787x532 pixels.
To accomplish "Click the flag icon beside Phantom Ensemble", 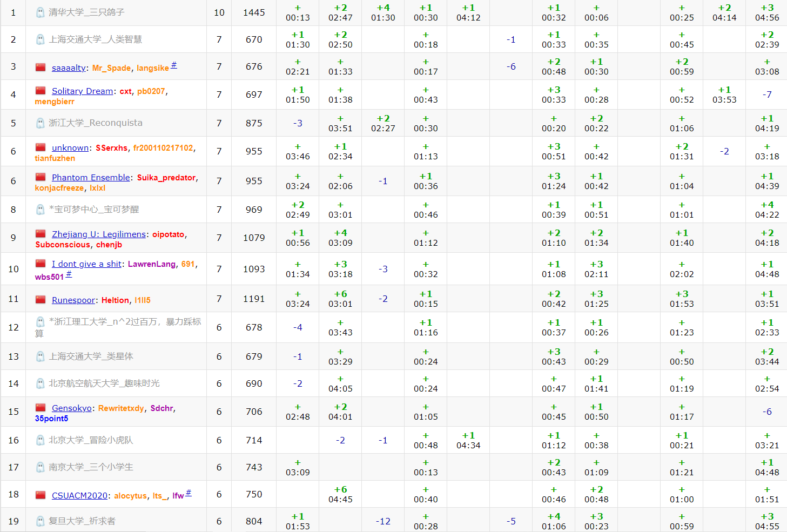I will [41, 177].
